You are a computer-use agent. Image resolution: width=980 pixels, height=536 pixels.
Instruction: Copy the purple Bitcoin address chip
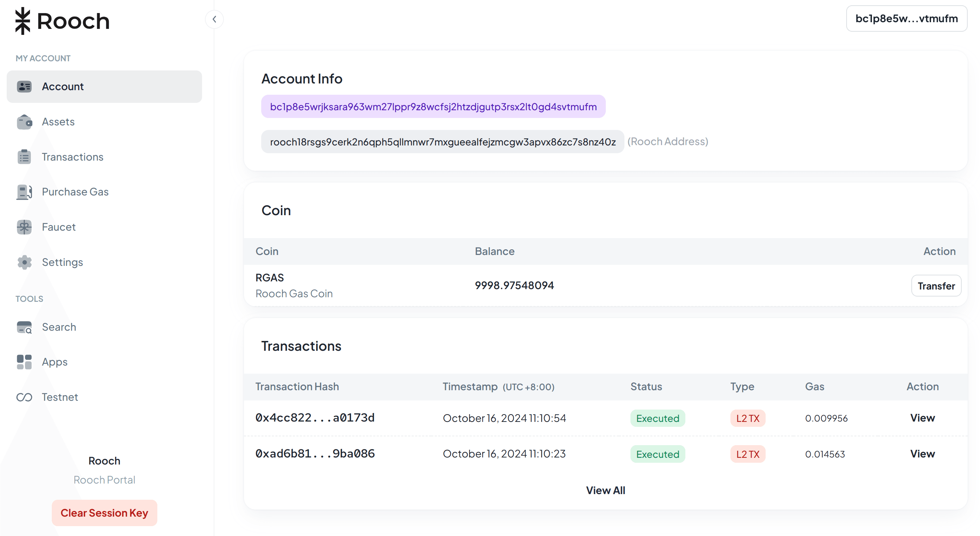tap(433, 107)
